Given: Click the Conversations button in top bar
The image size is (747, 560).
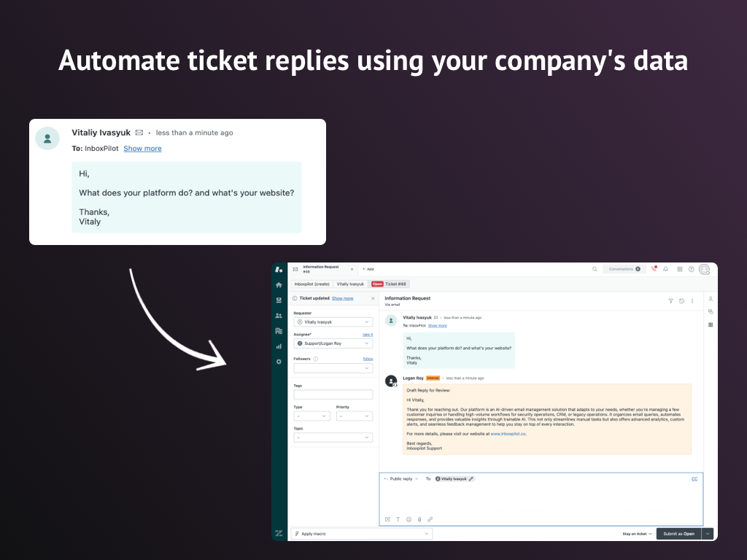Looking at the screenshot, I should point(624,269).
